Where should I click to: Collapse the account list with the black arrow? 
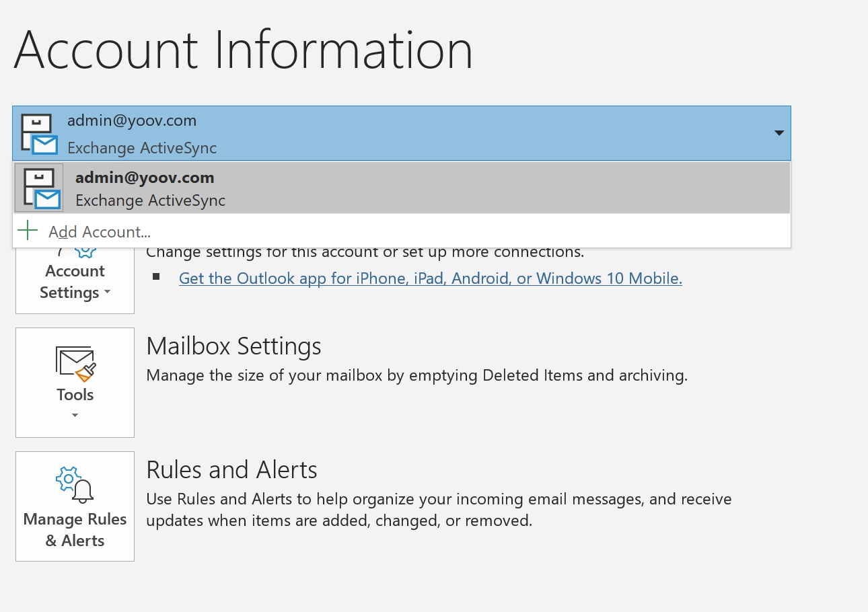point(779,133)
